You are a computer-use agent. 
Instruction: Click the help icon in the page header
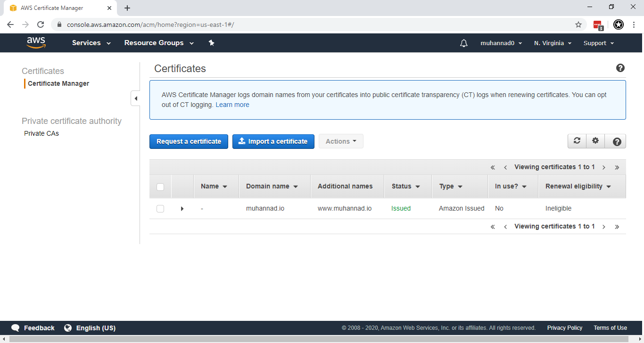coord(620,68)
